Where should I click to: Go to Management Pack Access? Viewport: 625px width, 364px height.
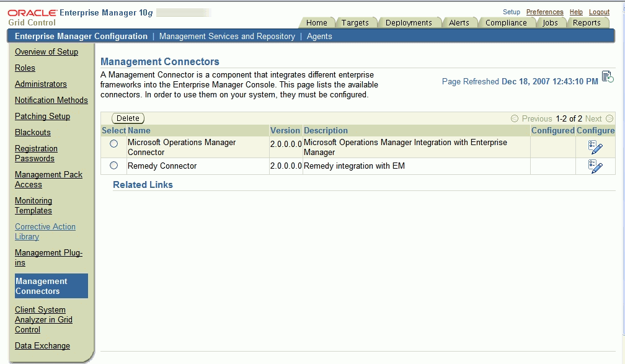click(x=48, y=179)
